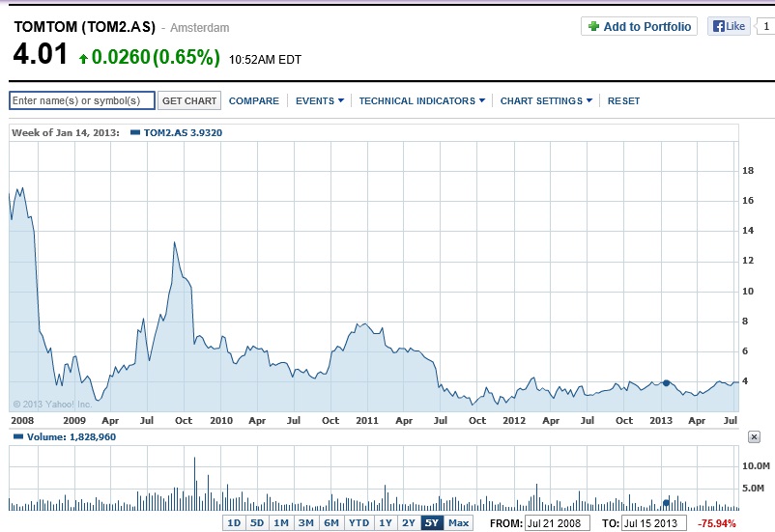Click the green plus icon on Add to Portfolio

tap(593, 26)
